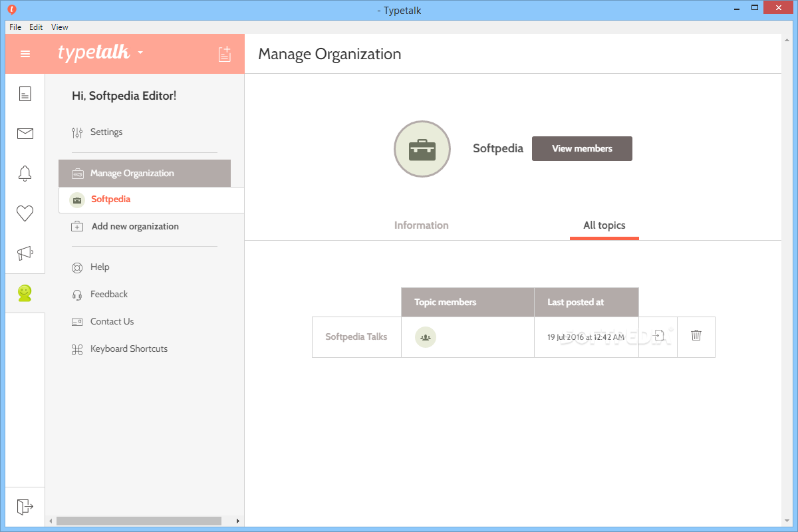Click the Contact Us card icon
This screenshot has height=532, width=798.
77,322
